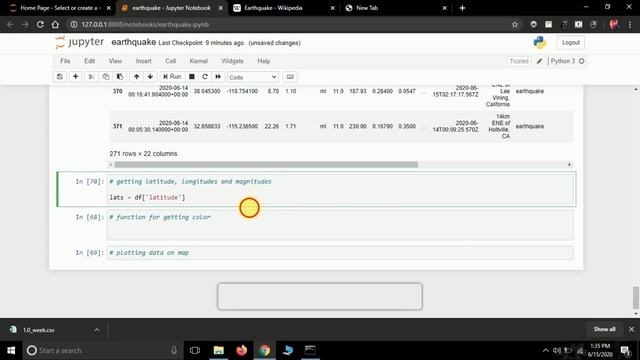The width and height of the screenshot is (640, 360).
Task: Open the View menu
Action: click(115, 61)
